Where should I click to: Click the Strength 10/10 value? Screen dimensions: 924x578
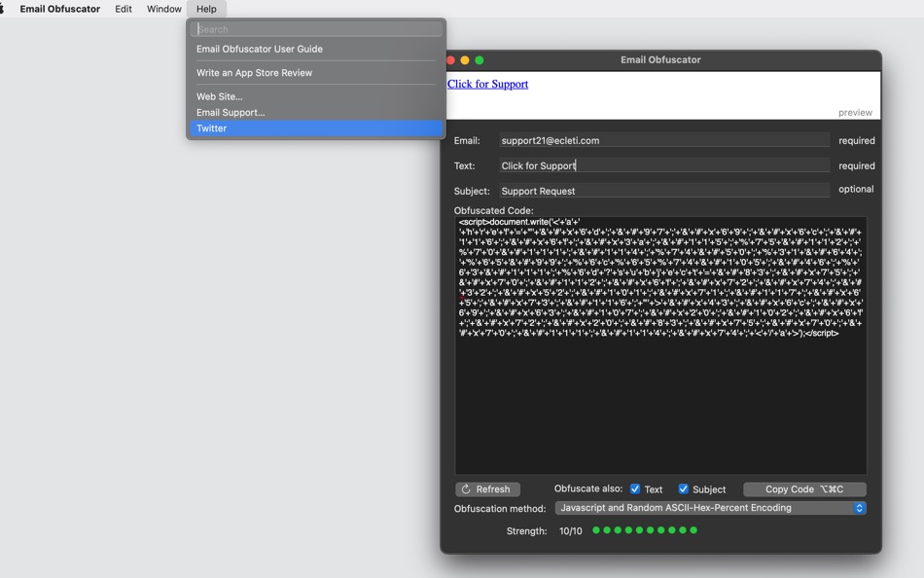(570, 531)
